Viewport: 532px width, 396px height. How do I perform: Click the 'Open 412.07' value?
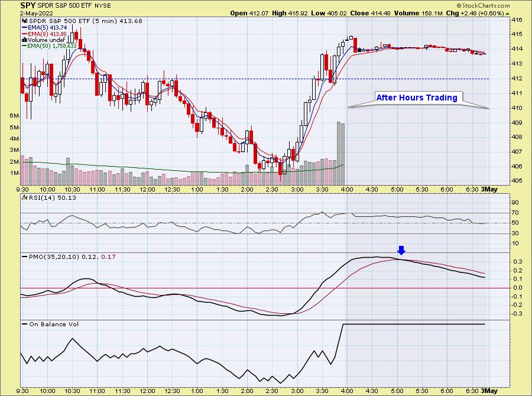[249, 13]
